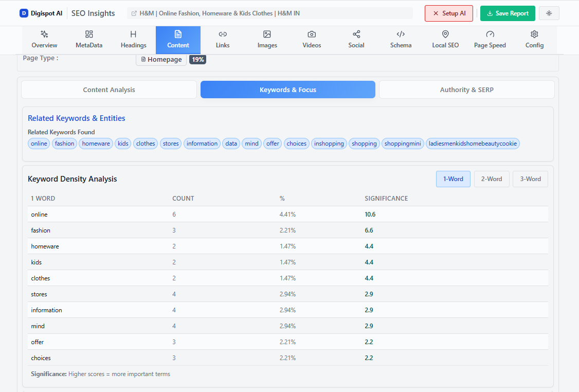Switch to Content Analysis sub-tab

[109, 90]
